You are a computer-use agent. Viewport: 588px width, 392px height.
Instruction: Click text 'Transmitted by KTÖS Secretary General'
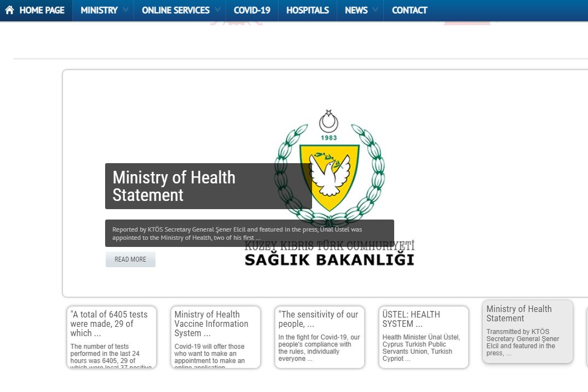[523, 342]
